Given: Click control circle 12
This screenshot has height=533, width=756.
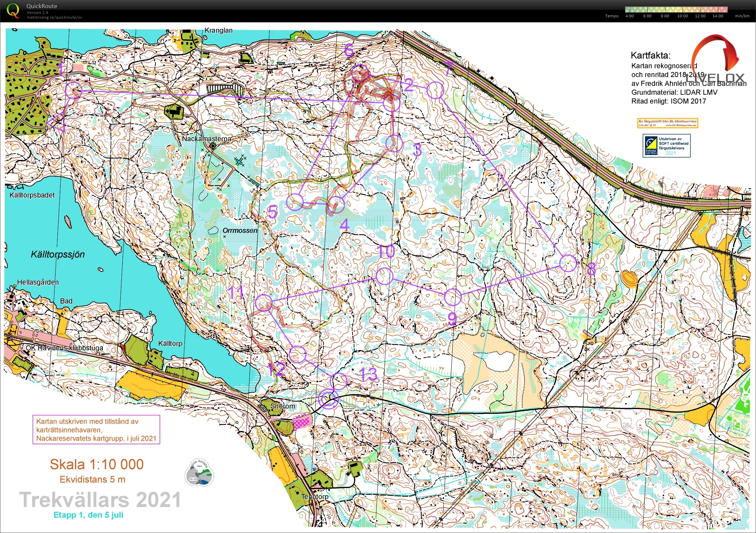Looking at the screenshot, I should point(298,355).
